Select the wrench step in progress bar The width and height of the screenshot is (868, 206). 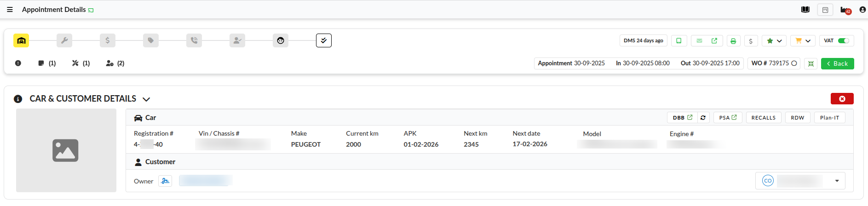pyautogui.click(x=64, y=40)
